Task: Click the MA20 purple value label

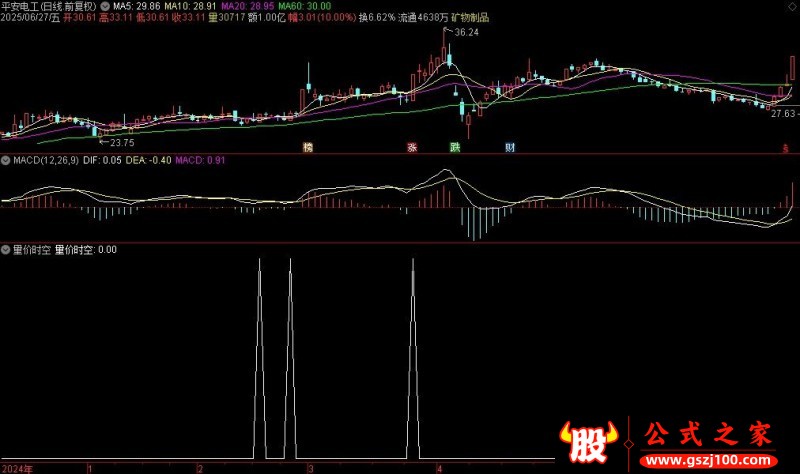Action: pos(247,7)
